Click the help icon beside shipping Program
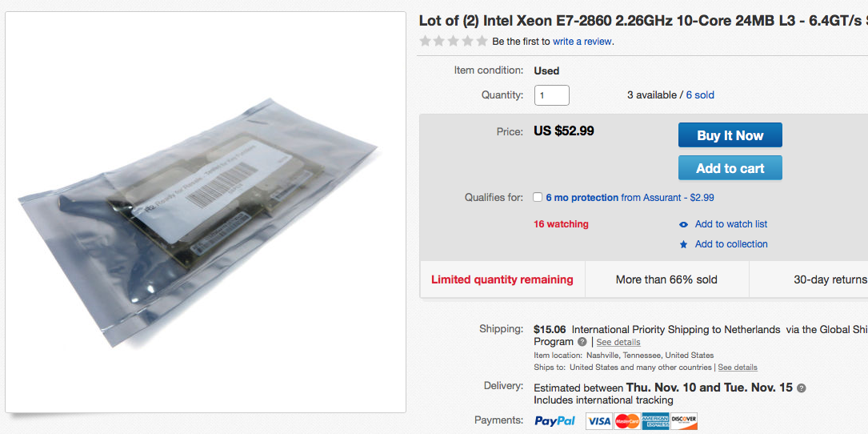 (x=582, y=342)
